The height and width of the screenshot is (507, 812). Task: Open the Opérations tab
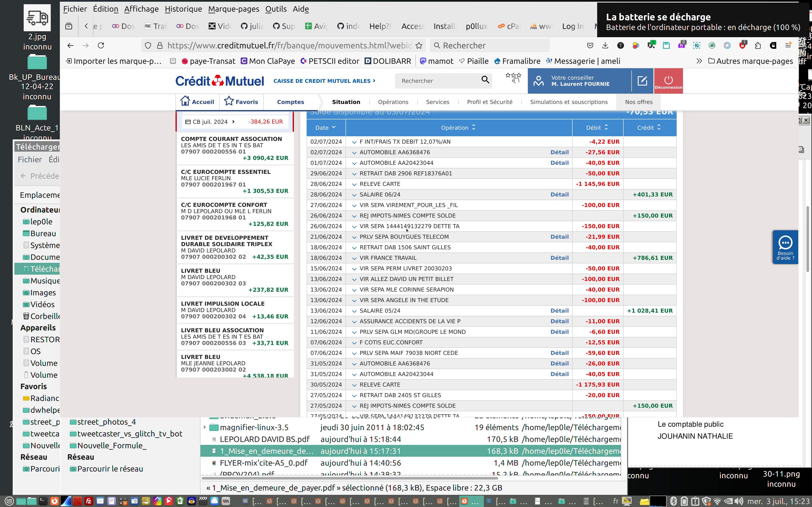pyautogui.click(x=393, y=102)
